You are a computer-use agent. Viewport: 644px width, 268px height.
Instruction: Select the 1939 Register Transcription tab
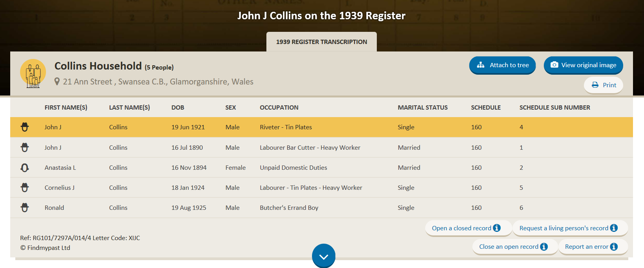(321, 42)
